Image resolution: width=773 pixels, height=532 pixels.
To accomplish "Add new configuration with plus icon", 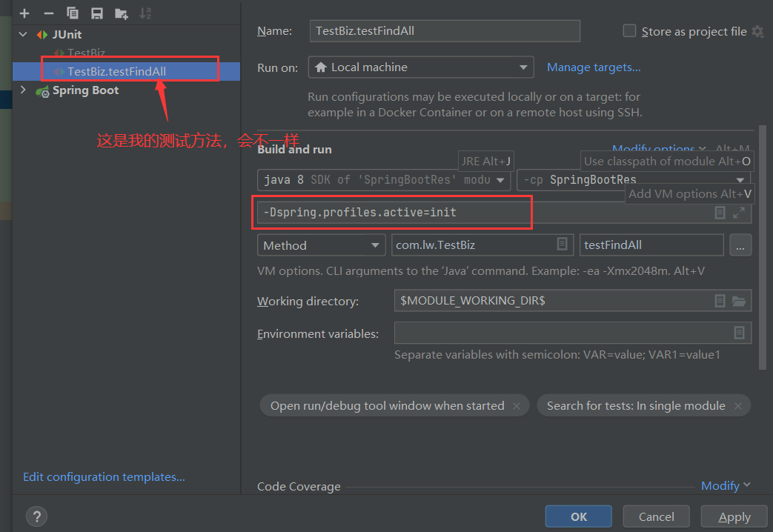I will 24,13.
